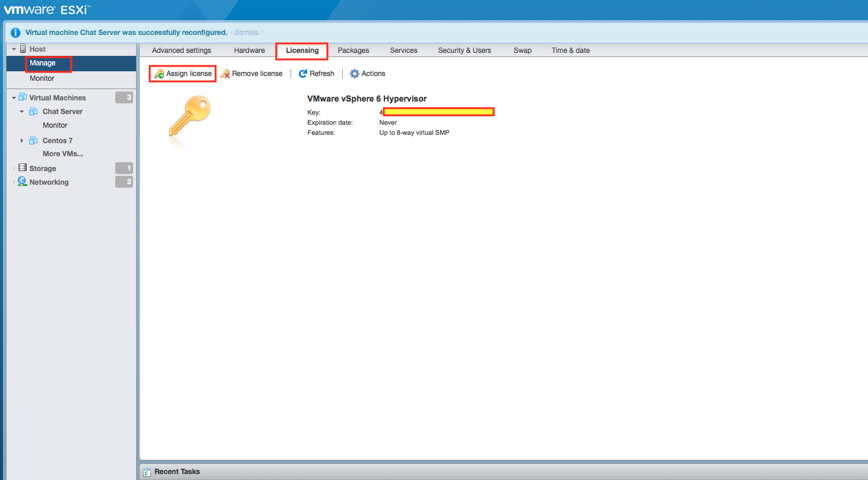Viewport: 868px width, 480px height.
Task: Click the Centos 7 VM icon
Action: (33, 141)
